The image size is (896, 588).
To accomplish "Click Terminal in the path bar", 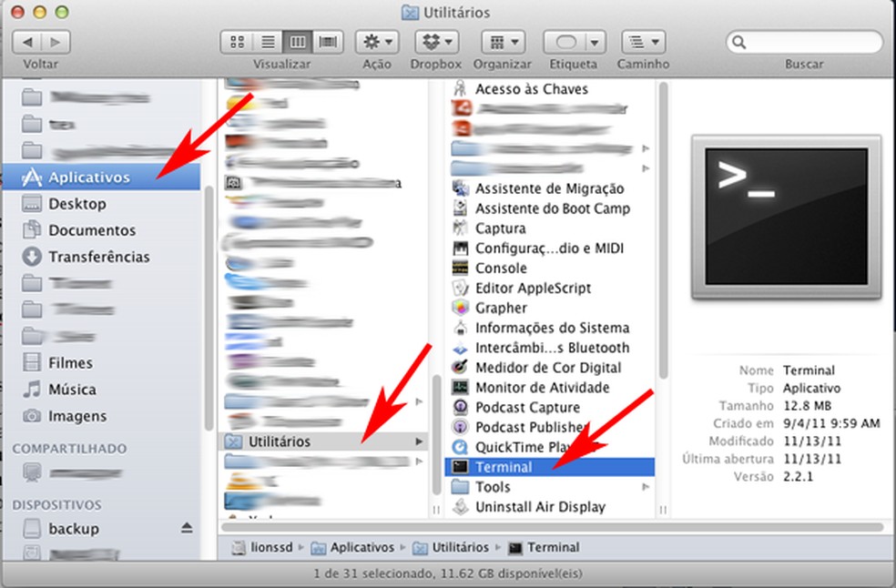I will [544, 547].
